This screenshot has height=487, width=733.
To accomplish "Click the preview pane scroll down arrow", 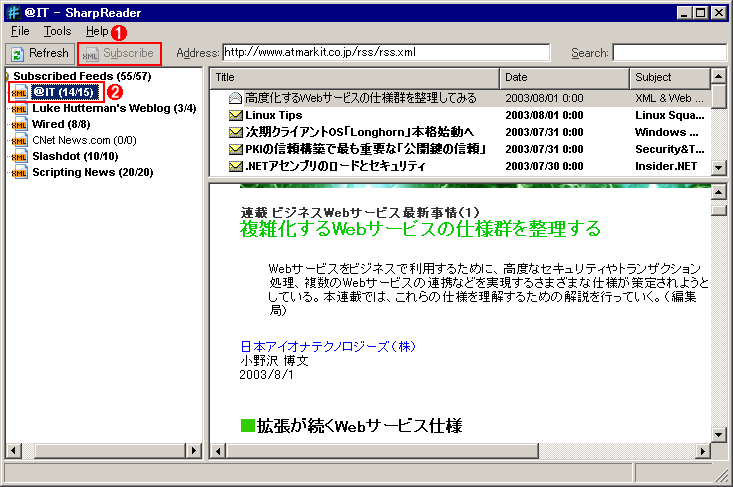I will (719, 435).
